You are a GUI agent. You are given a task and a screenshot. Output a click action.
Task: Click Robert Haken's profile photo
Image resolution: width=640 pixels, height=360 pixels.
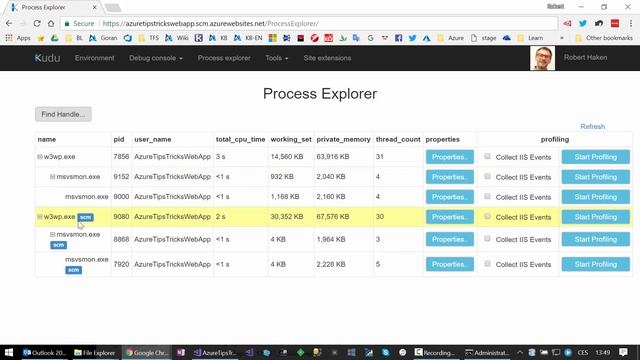pyautogui.click(x=542, y=58)
